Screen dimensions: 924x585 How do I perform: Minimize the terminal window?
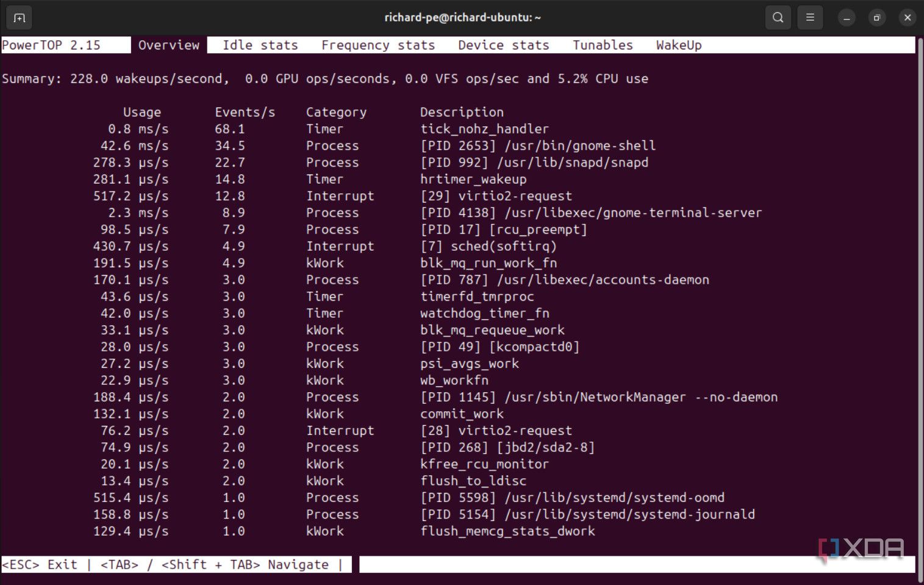pyautogui.click(x=847, y=18)
